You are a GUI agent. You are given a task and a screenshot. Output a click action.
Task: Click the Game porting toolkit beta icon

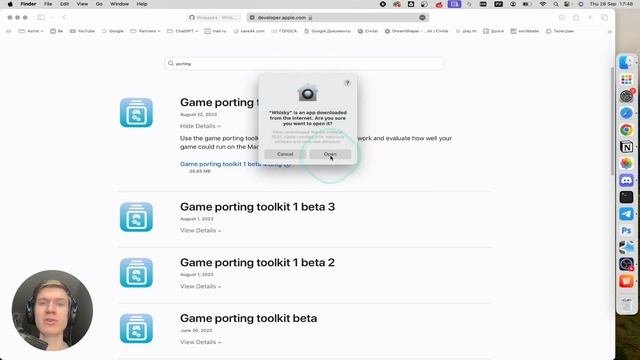[136, 328]
